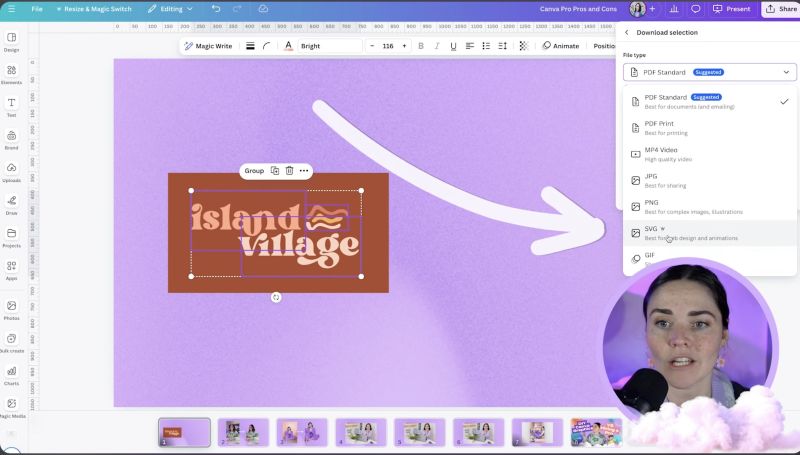The height and width of the screenshot is (455, 800).
Task: Select MP4 Video file type
Action: (x=709, y=154)
